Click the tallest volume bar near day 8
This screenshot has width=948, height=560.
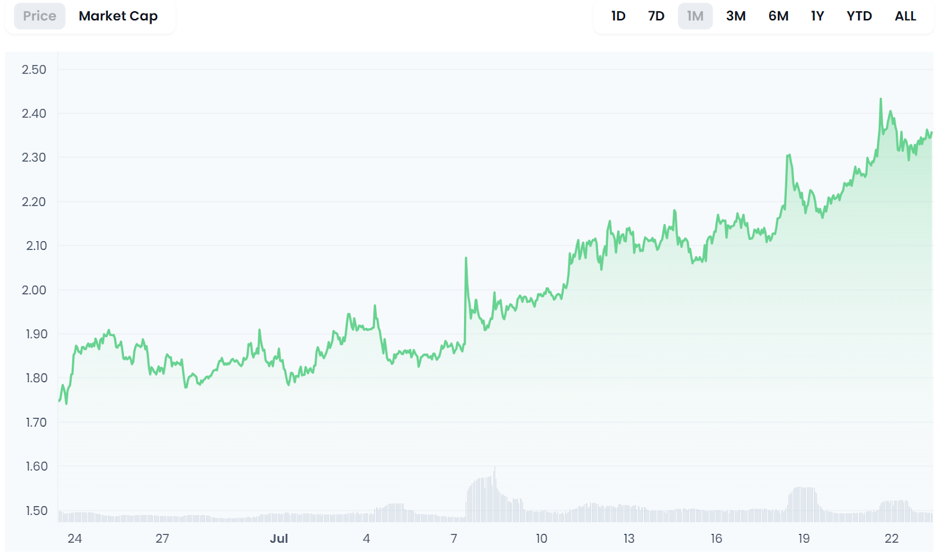[x=495, y=494]
